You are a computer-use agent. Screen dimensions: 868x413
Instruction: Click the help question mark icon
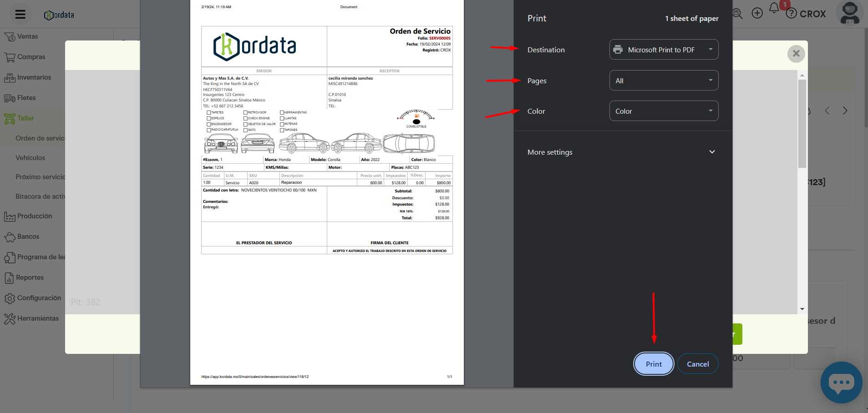(792, 14)
